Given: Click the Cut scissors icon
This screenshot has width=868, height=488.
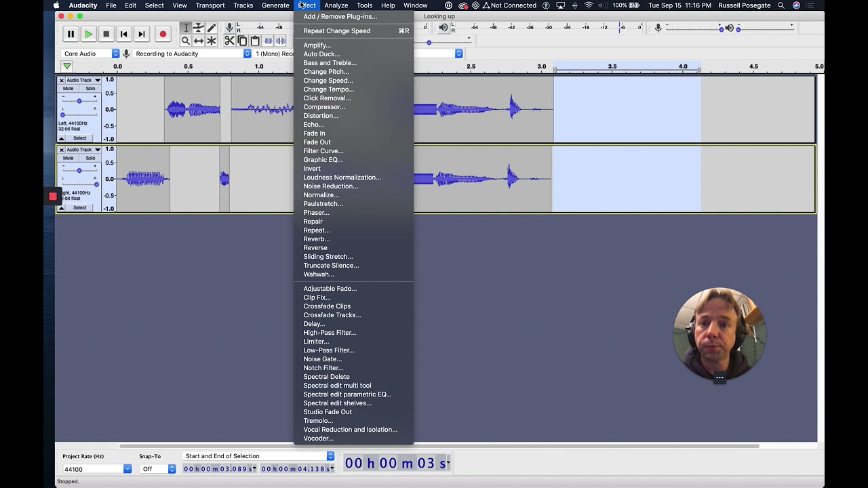Looking at the screenshot, I should [x=230, y=41].
